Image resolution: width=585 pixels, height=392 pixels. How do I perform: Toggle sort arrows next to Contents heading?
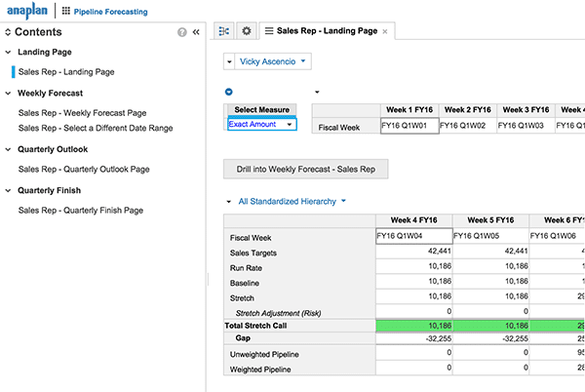pyautogui.click(x=8, y=32)
